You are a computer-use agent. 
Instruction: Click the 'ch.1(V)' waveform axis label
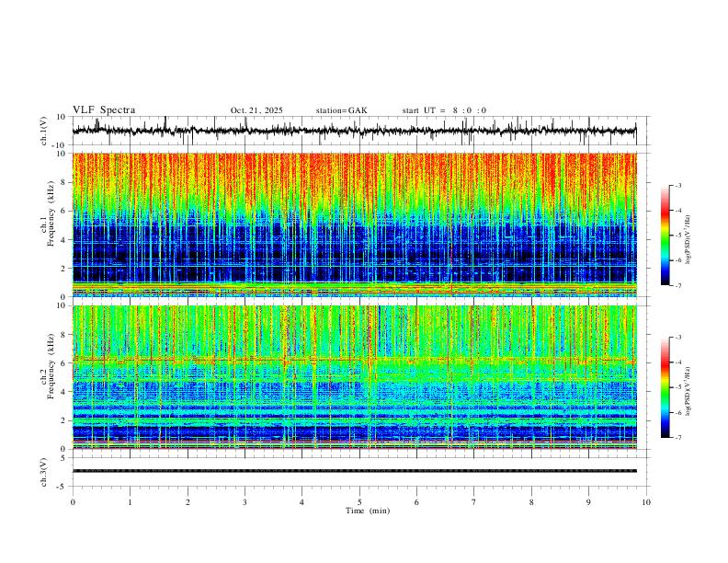click(x=44, y=131)
